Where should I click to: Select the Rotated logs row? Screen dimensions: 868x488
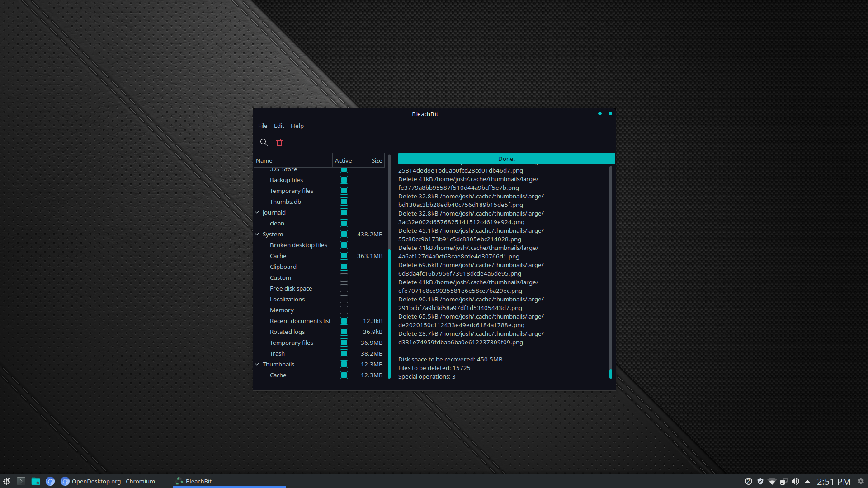tap(319, 332)
